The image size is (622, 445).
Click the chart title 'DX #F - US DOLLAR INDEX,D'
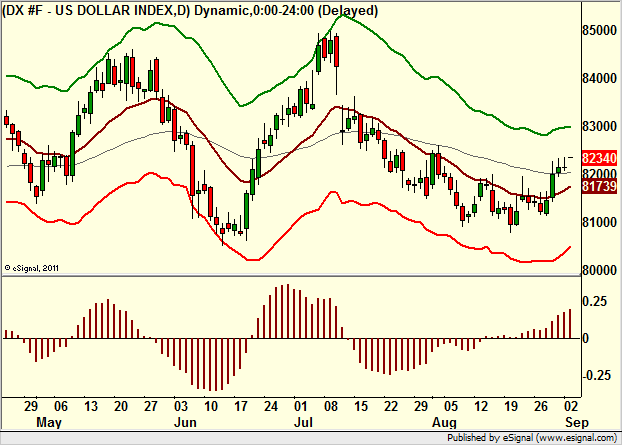click(96, 10)
